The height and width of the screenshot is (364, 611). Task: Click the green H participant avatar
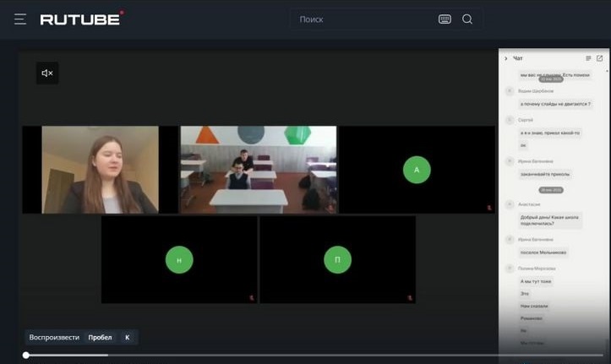click(x=179, y=259)
